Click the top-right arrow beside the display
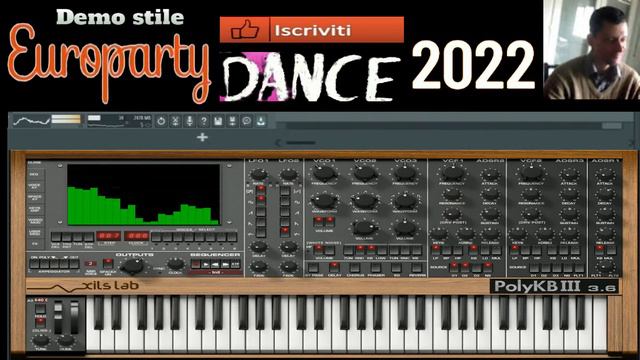 (x=229, y=166)
